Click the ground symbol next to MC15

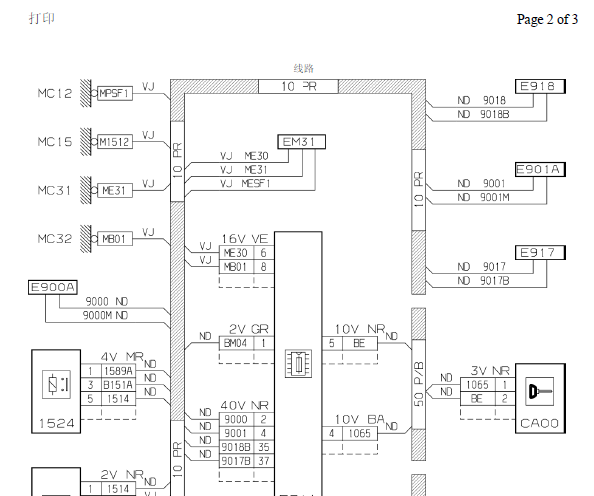(x=86, y=141)
